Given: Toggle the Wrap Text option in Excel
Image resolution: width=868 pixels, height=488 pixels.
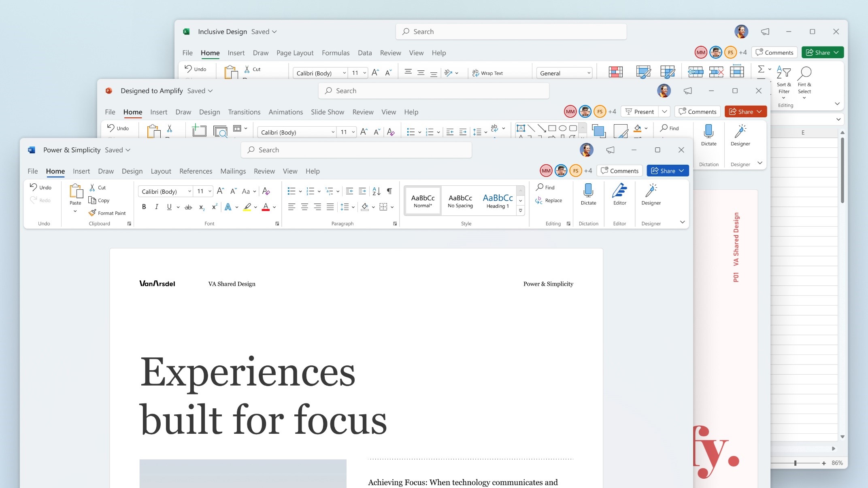Looking at the screenshot, I should (x=489, y=73).
